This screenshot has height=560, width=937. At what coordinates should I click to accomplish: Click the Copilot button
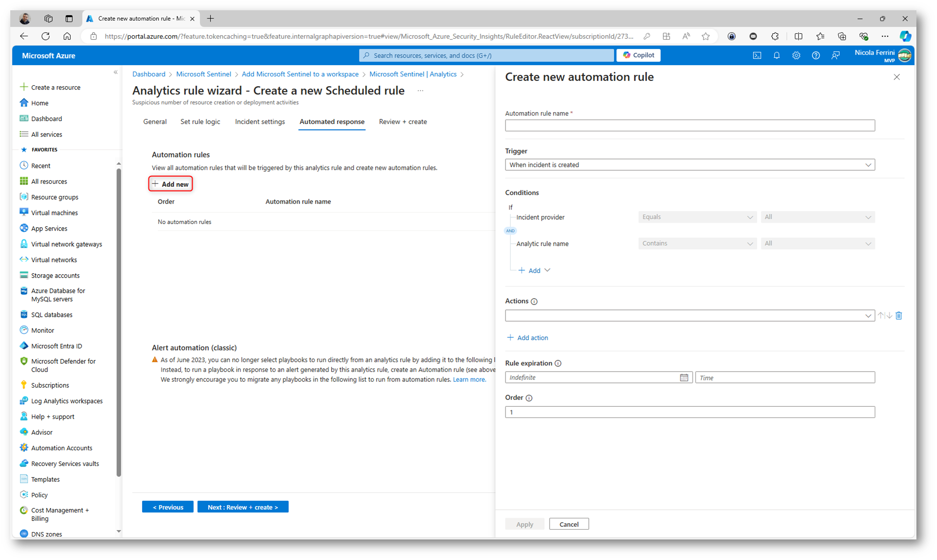coord(638,55)
